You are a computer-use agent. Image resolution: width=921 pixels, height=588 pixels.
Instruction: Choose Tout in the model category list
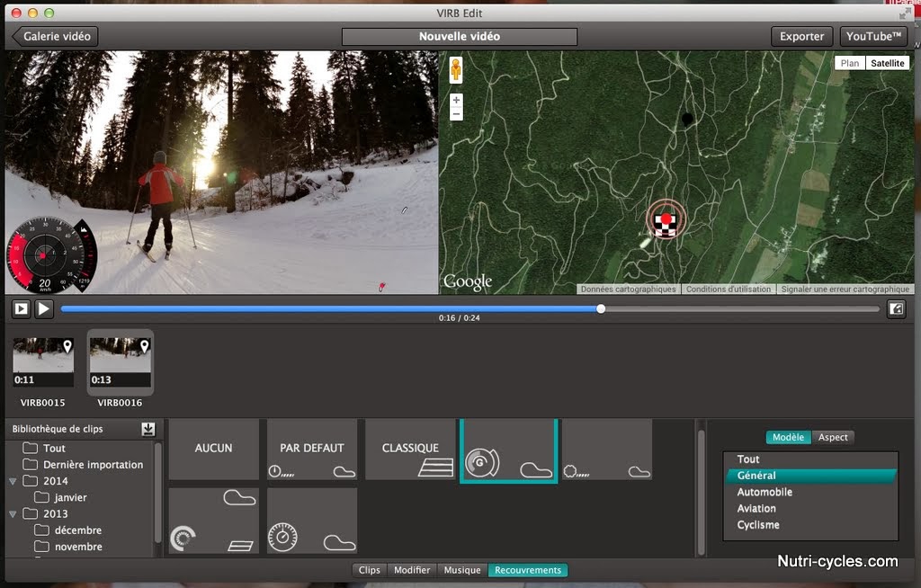pos(810,459)
